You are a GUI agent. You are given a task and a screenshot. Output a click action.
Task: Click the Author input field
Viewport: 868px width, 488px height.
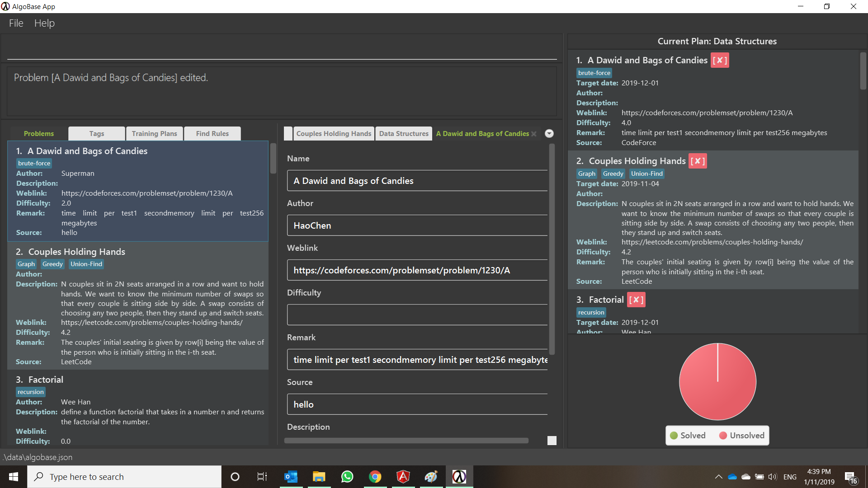pyautogui.click(x=417, y=225)
